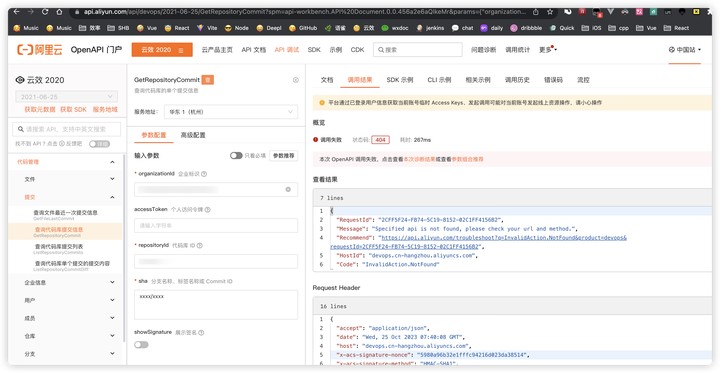720x373 pixels.
Task: Click the repositoryId input field
Action: click(x=216, y=261)
